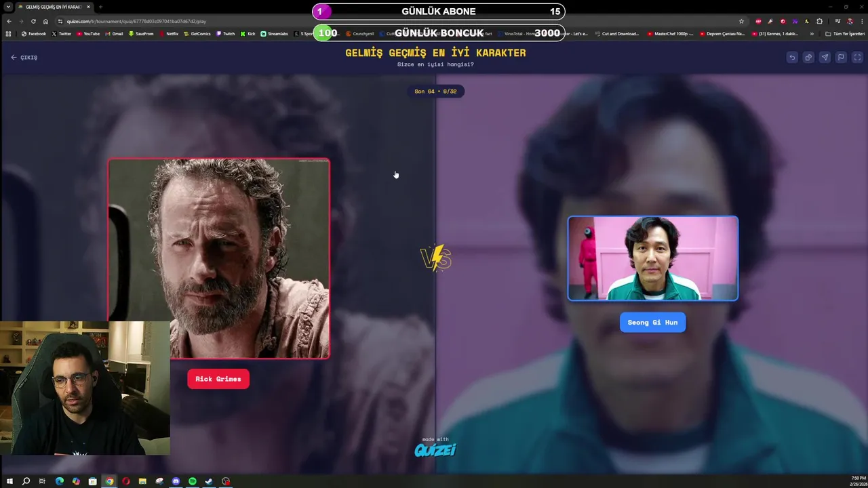
Task: Click the ABP adblock extension icon
Action: tap(758, 21)
